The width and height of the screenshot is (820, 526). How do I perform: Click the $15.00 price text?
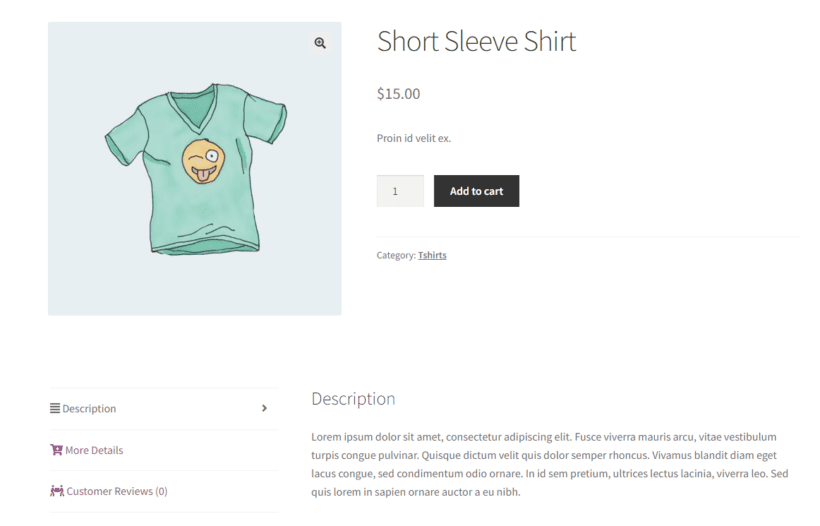click(x=398, y=94)
